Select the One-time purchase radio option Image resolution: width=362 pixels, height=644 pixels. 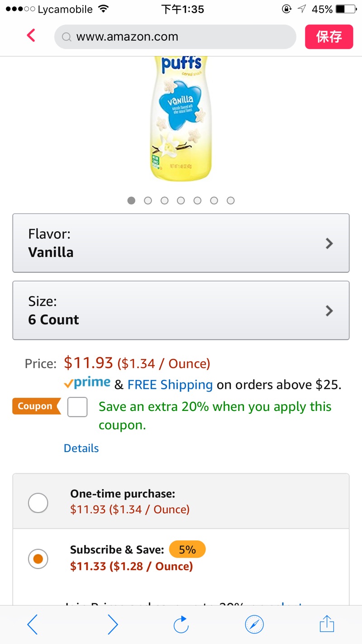(38, 503)
